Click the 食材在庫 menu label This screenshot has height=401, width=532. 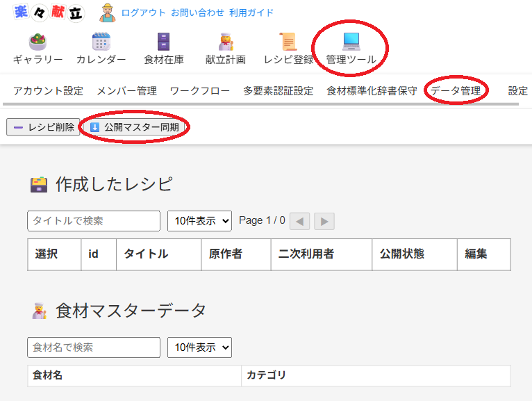[163, 59]
